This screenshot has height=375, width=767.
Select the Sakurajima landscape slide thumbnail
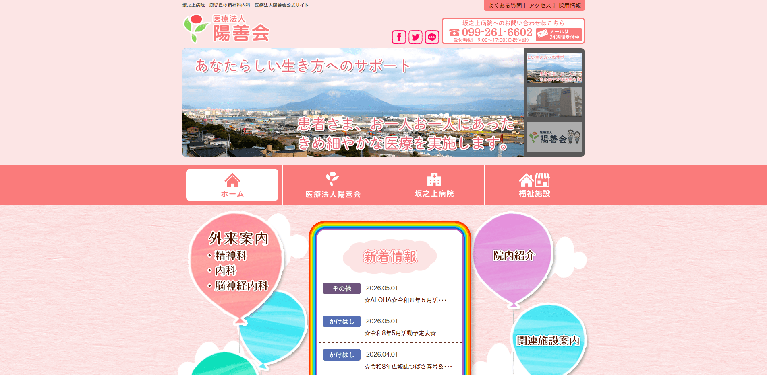coord(554,68)
